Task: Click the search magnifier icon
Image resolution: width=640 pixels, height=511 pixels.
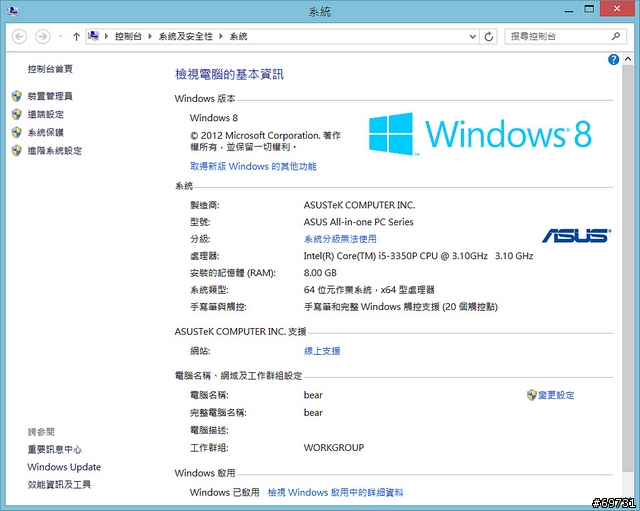Action: click(616, 36)
